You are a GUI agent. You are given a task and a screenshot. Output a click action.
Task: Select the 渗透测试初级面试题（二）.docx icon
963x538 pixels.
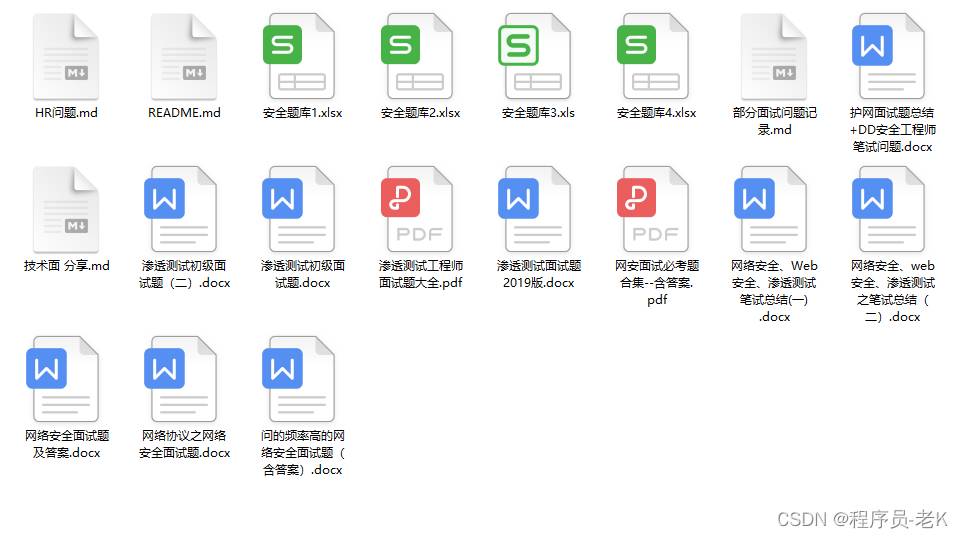(x=181, y=209)
